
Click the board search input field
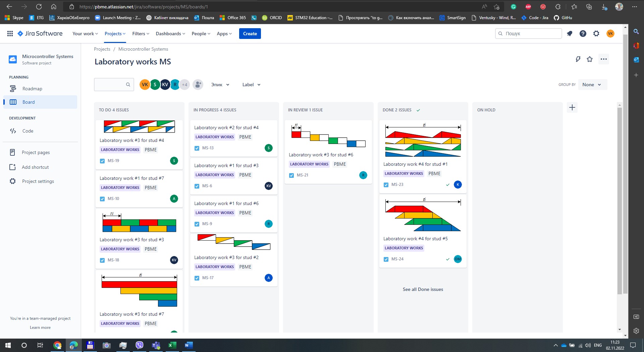coord(110,85)
